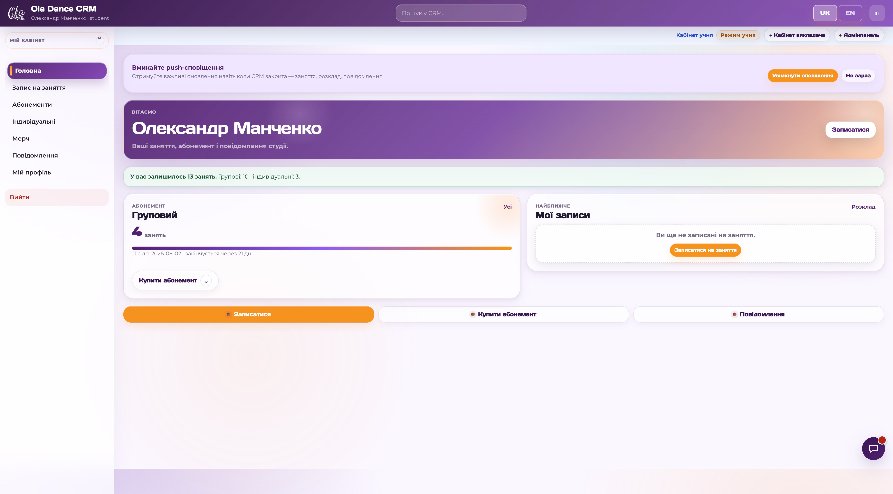
Task: Focus the CRM search field in header
Action: click(461, 13)
